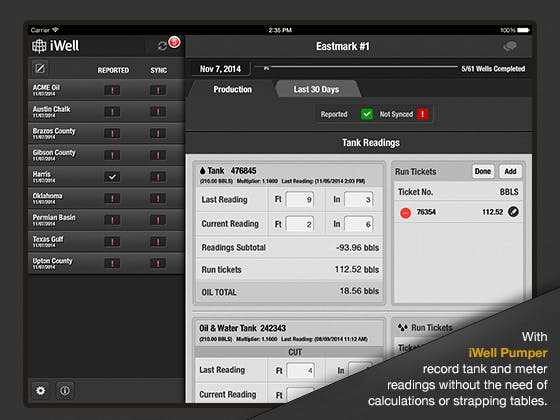Viewport: 560px width, 420px height.
Task: Tap Upton County sync alert indicator
Action: (158, 264)
